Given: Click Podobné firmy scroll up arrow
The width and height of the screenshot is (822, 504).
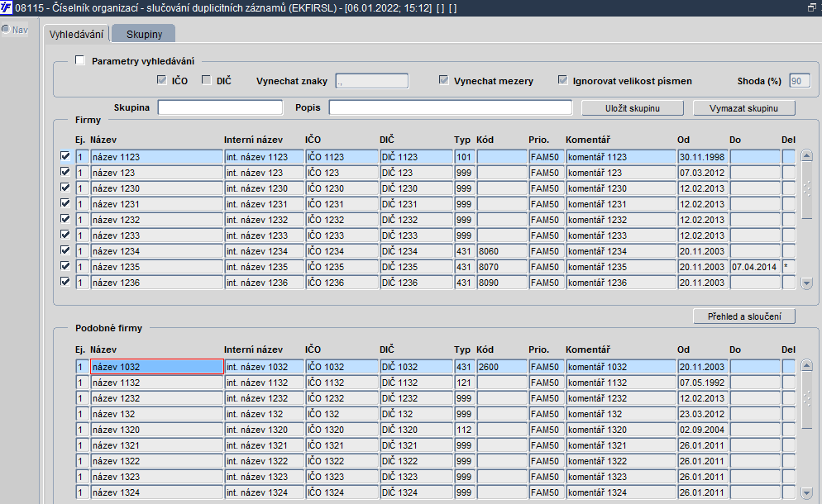Looking at the screenshot, I should pyautogui.click(x=807, y=366).
